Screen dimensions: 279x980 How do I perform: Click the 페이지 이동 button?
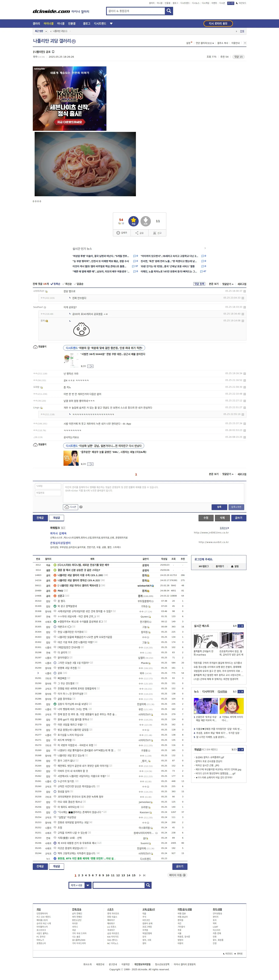(177, 875)
